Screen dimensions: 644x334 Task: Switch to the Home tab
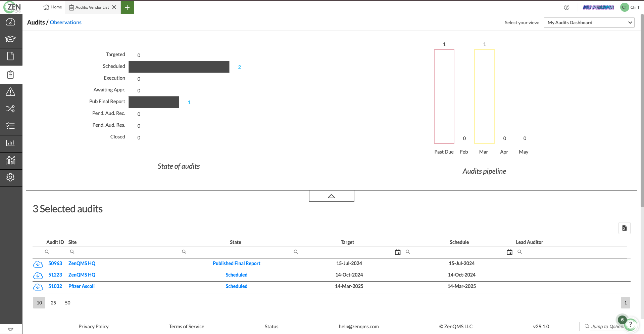(52, 7)
